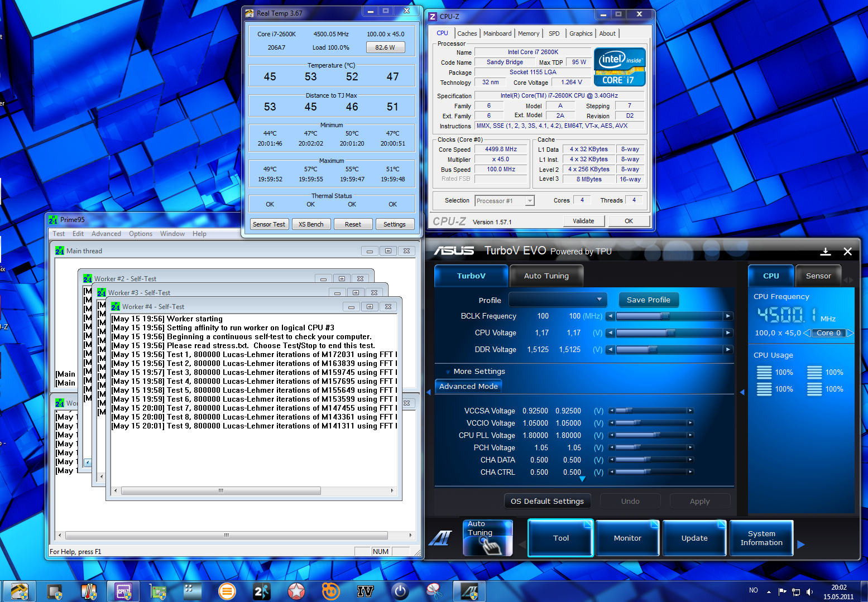Click the 82.6 W power button in Real Temp

pos(385,47)
